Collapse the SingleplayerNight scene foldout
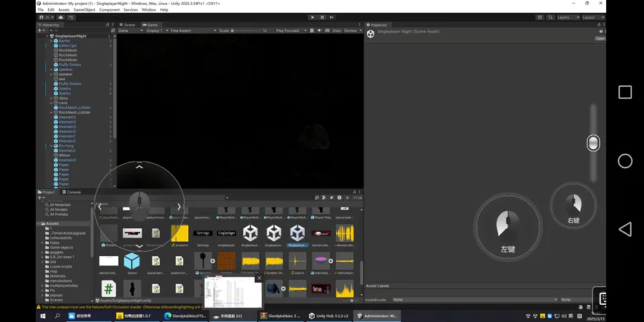The image size is (644, 322). 47,36
